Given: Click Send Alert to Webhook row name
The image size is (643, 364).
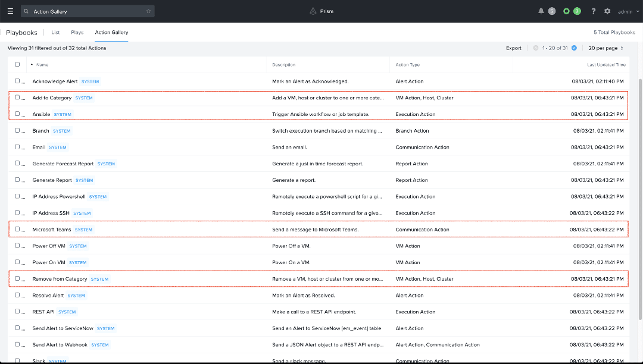Looking at the screenshot, I should (x=60, y=345).
